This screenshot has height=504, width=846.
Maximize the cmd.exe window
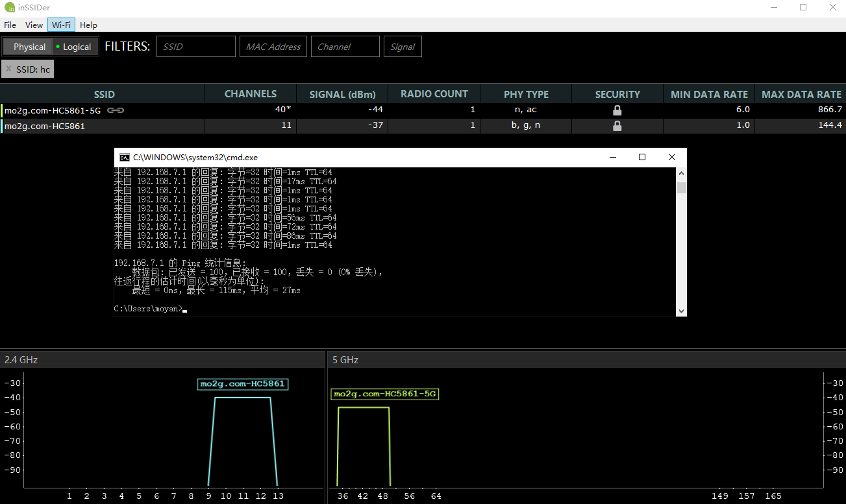pyautogui.click(x=642, y=157)
